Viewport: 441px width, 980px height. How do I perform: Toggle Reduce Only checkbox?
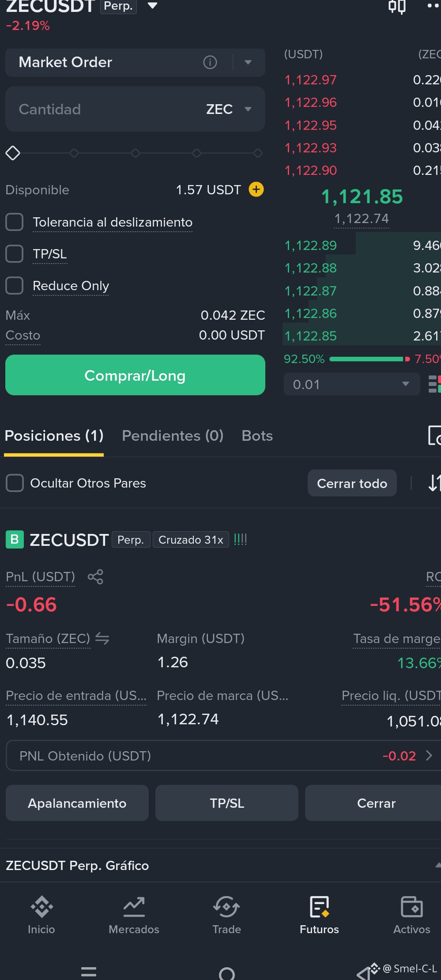point(14,286)
